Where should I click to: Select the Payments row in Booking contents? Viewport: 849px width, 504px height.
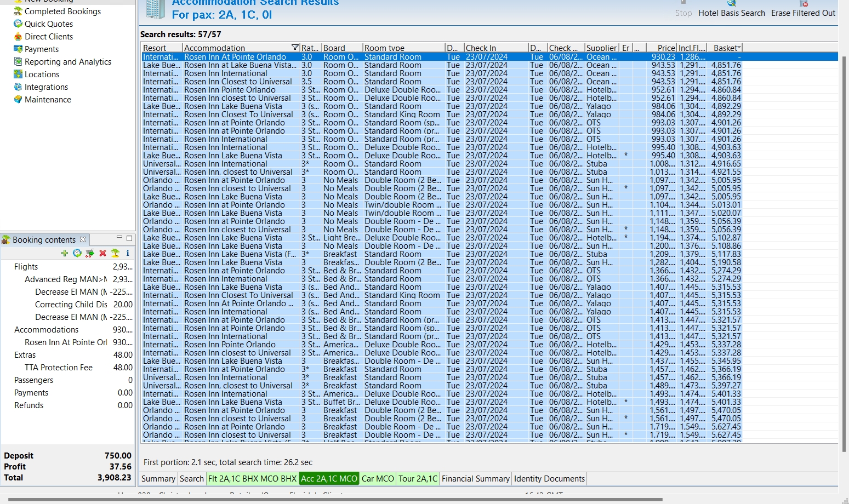click(x=69, y=393)
